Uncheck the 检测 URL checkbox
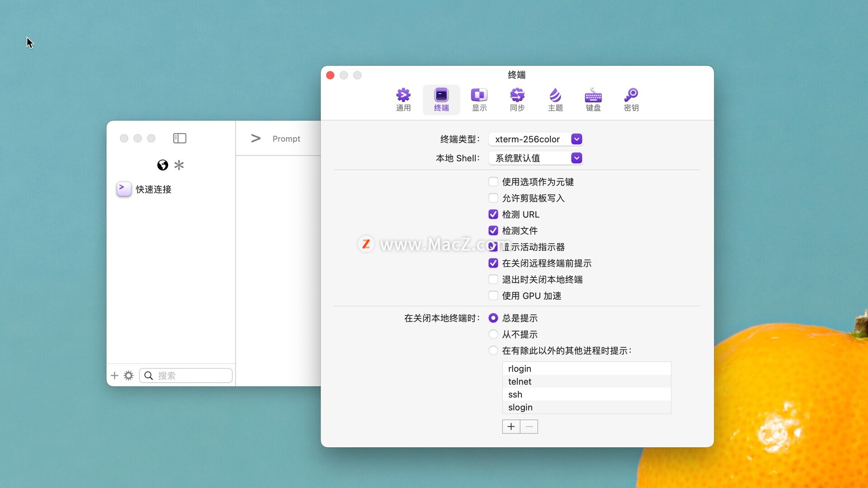The image size is (868, 488). (x=493, y=215)
